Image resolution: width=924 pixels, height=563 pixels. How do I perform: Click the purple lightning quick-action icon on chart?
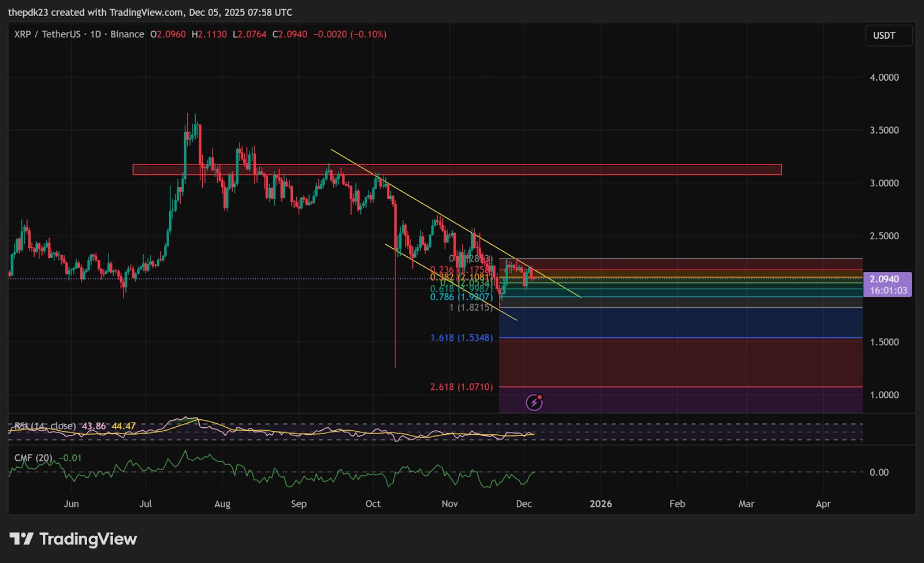click(534, 401)
